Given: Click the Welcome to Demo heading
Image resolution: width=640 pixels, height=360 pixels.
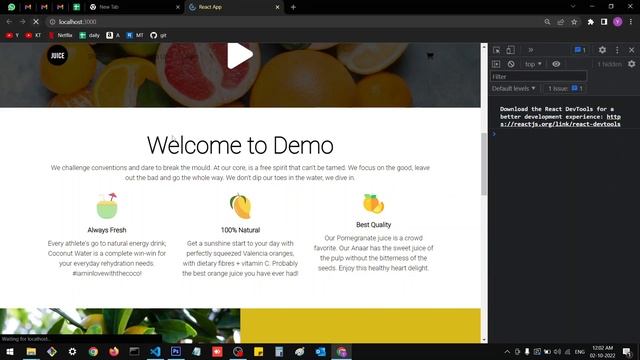Looking at the screenshot, I should pyautogui.click(x=240, y=145).
